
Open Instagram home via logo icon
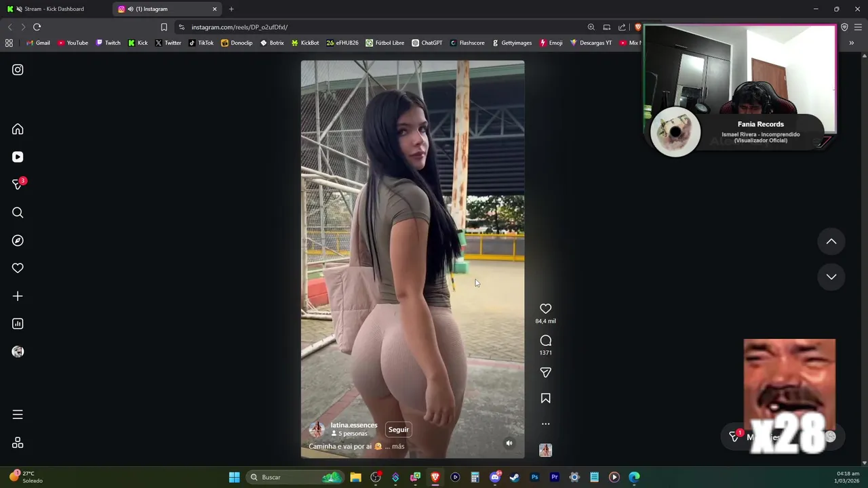click(18, 70)
